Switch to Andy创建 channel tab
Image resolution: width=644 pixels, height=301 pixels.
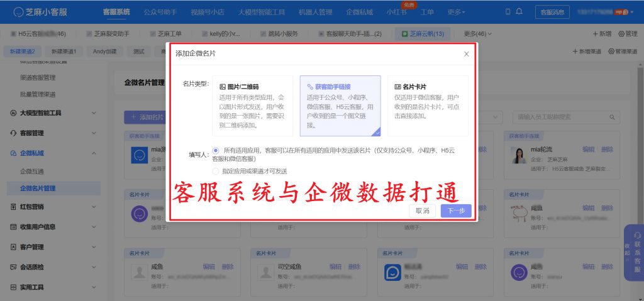[105, 52]
